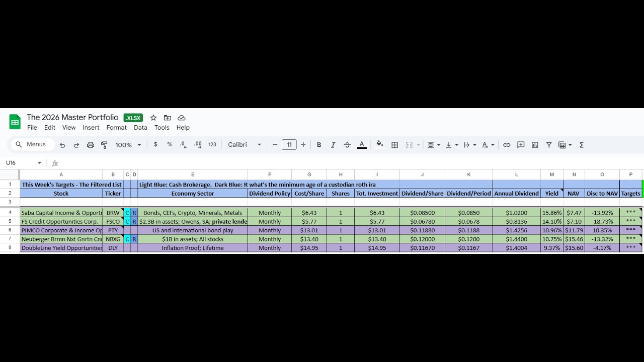Select the 'BRW' ticker cell

coord(113,213)
